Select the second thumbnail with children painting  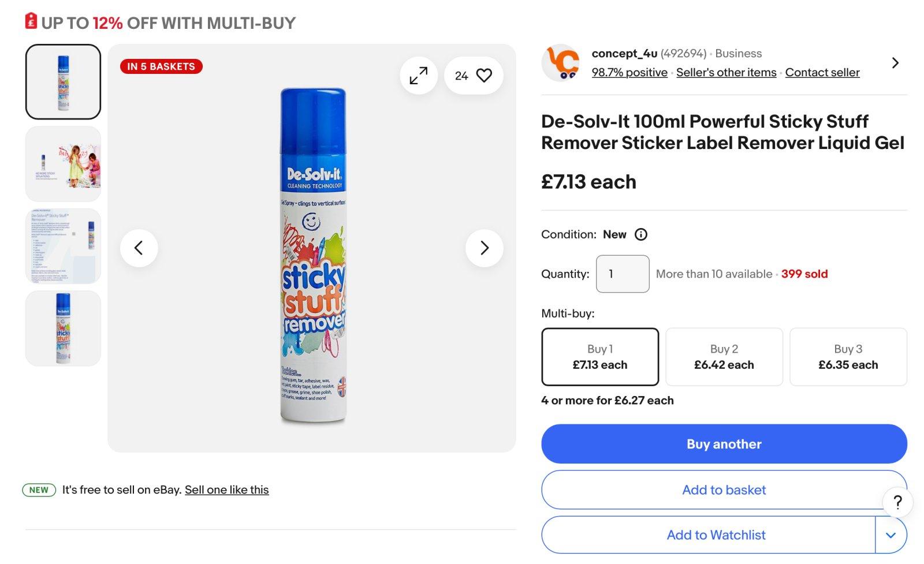64,164
